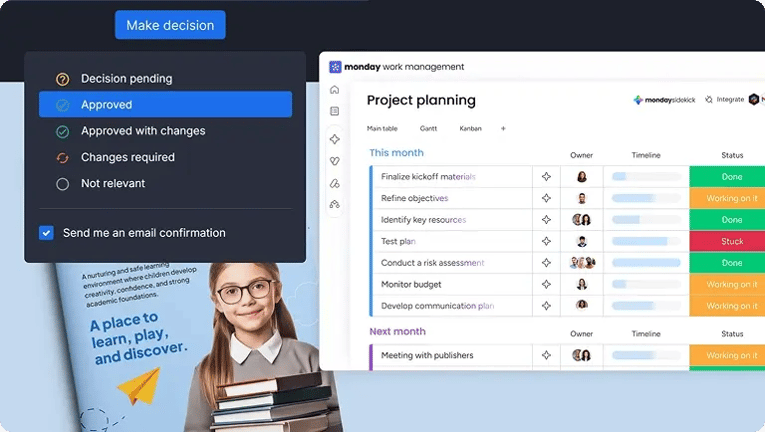The width and height of the screenshot is (765, 432).
Task: Select Approved with changes option
Action: (165, 131)
